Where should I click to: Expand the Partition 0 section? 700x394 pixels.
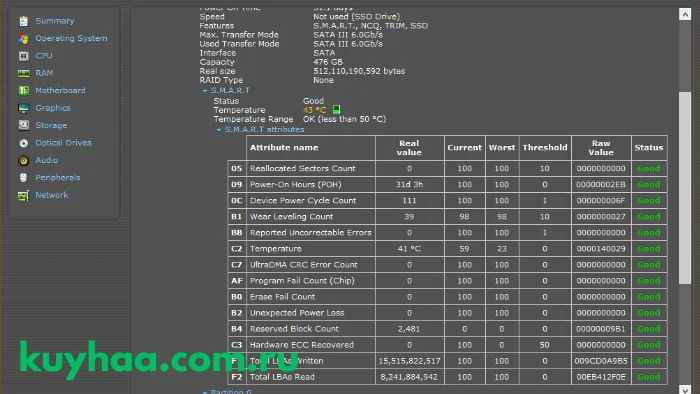coord(205,392)
